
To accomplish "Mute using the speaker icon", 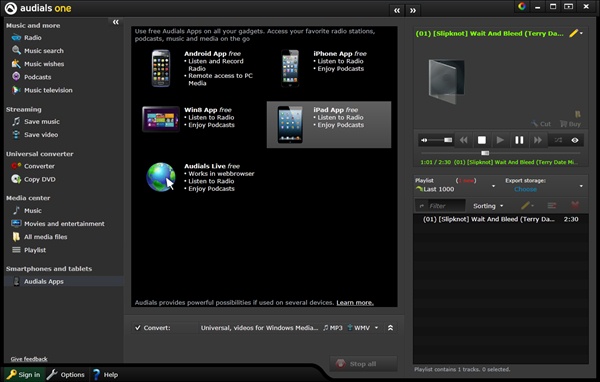I will click(424, 140).
